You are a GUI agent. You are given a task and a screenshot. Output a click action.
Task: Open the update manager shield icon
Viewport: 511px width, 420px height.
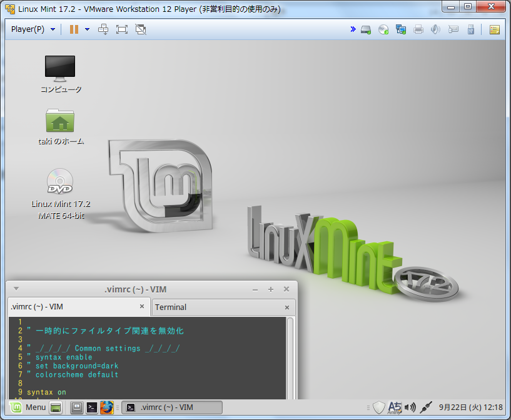pos(378,407)
